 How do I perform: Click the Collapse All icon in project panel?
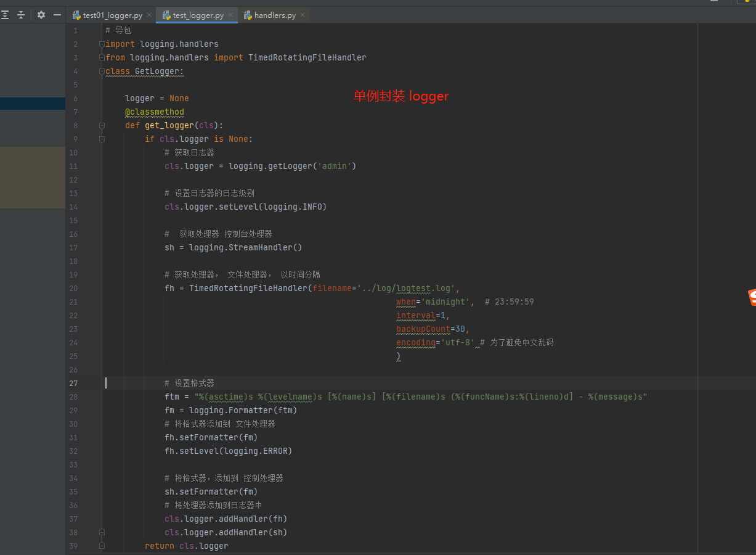(21, 15)
